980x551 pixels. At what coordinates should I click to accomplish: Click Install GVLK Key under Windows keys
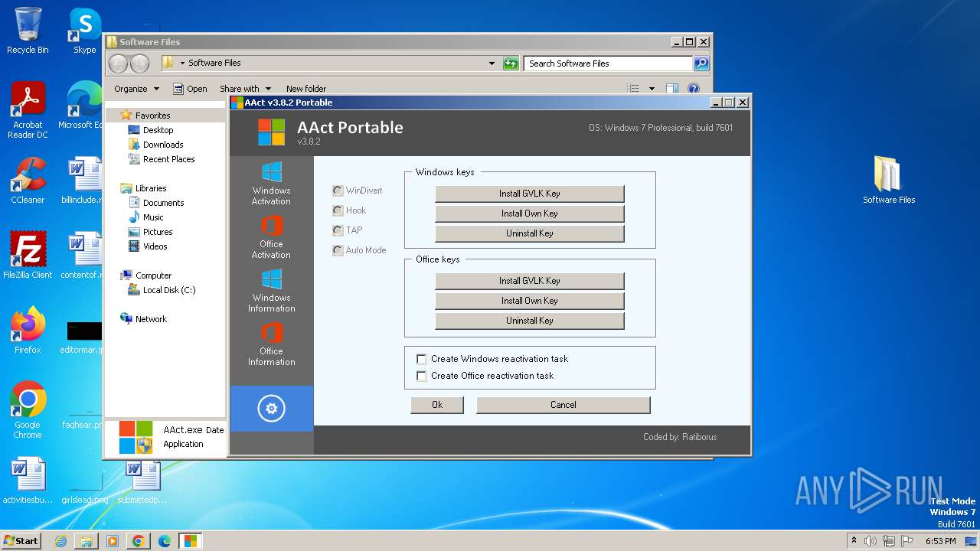(530, 194)
